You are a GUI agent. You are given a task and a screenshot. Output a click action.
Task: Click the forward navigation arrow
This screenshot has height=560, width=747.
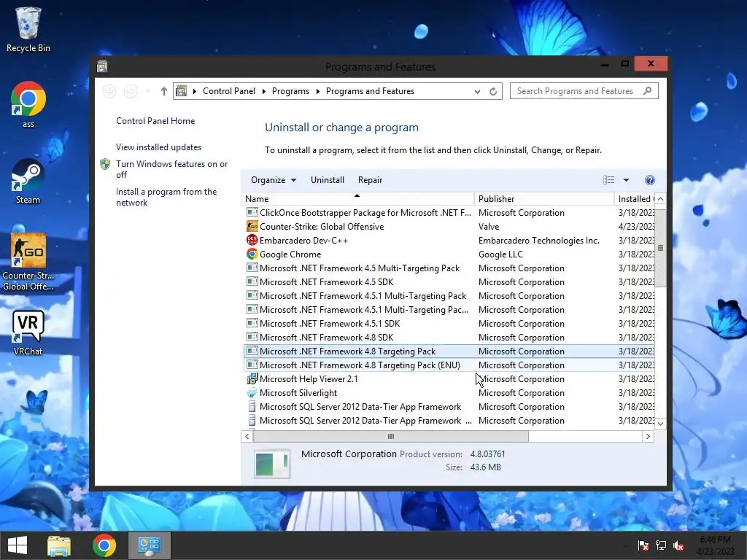click(x=131, y=91)
